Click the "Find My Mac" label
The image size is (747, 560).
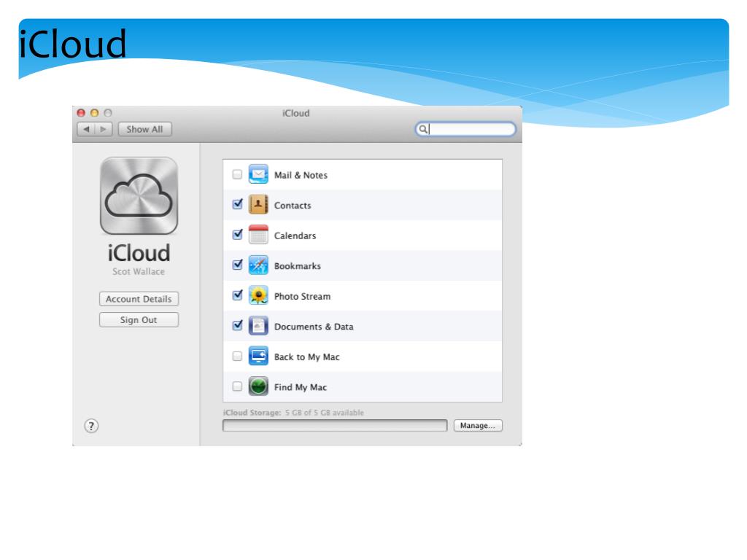(x=300, y=388)
